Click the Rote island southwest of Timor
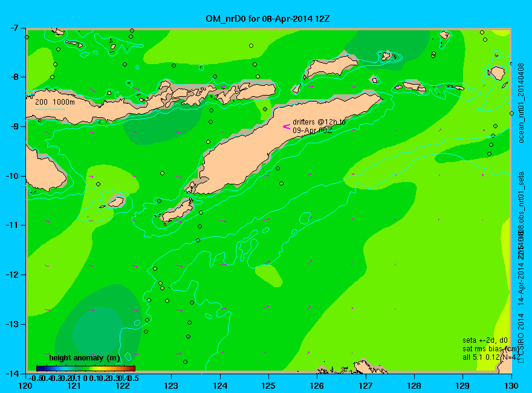 pyautogui.click(x=177, y=211)
